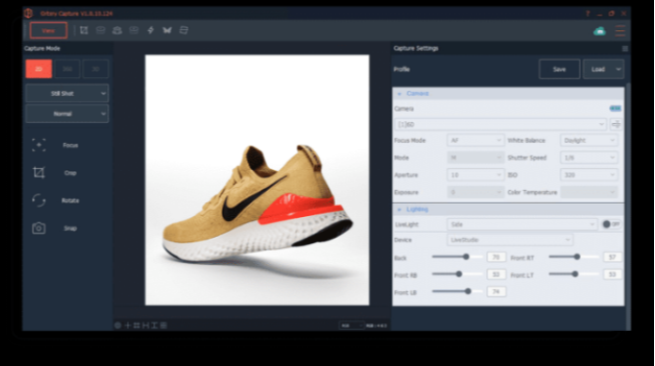Open the cloud icon in top bar

click(x=599, y=31)
